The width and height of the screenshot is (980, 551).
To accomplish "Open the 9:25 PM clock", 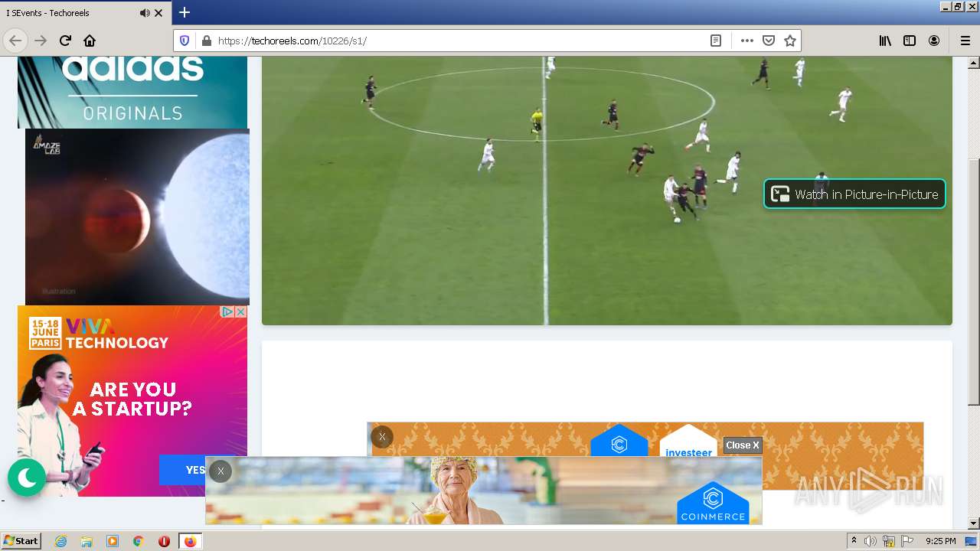I will click(x=941, y=541).
